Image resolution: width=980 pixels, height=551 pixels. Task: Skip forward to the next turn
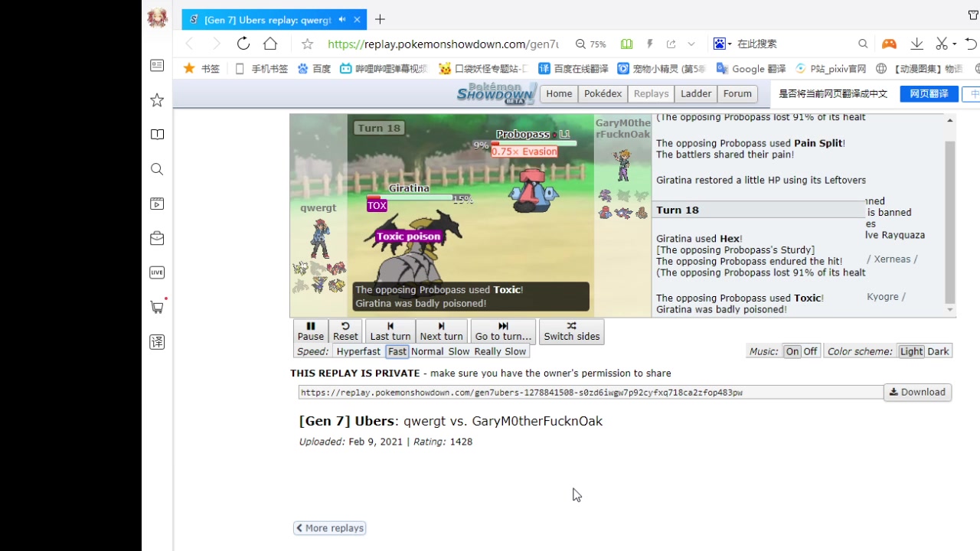[x=441, y=331]
